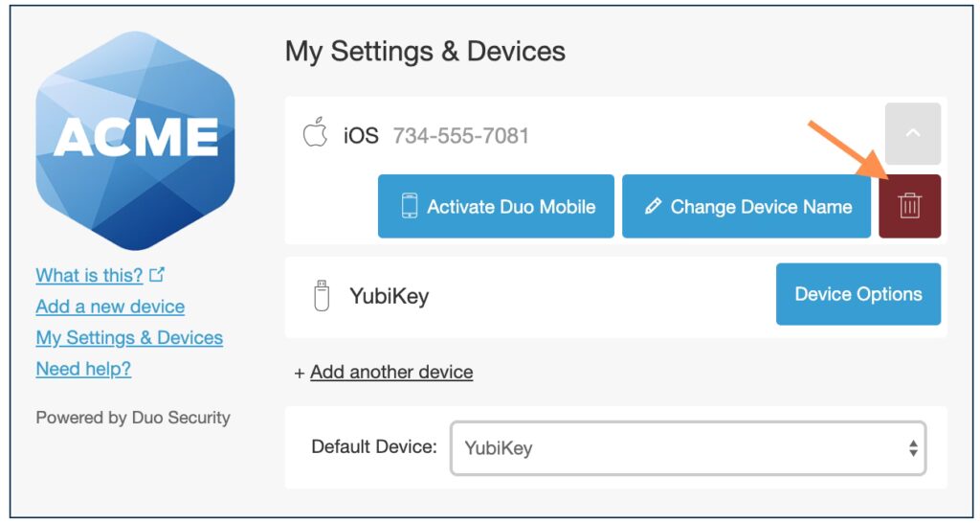The image size is (980, 523).
Task: Click the external link icon beside What is this?
Action: [157, 275]
